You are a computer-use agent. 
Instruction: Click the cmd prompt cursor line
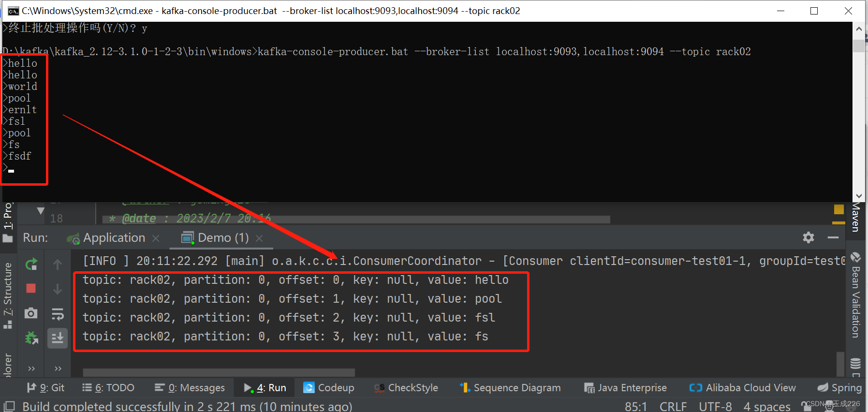(x=9, y=168)
